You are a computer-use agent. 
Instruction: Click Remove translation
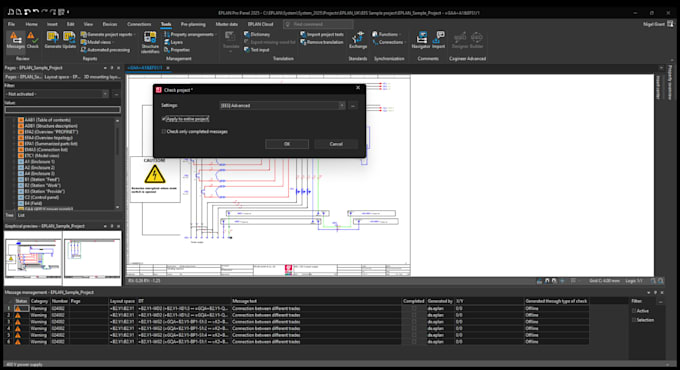click(x=322, y=42)
